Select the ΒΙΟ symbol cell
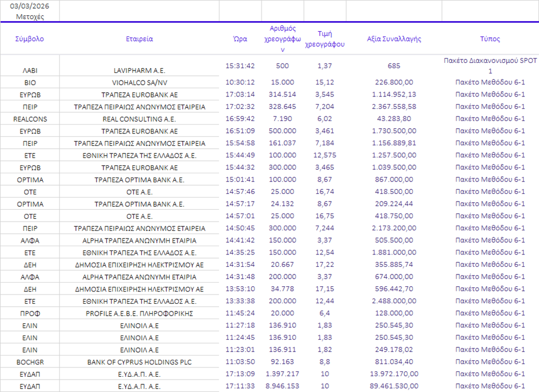The image size is (539, 392). (x=30, y=82)
